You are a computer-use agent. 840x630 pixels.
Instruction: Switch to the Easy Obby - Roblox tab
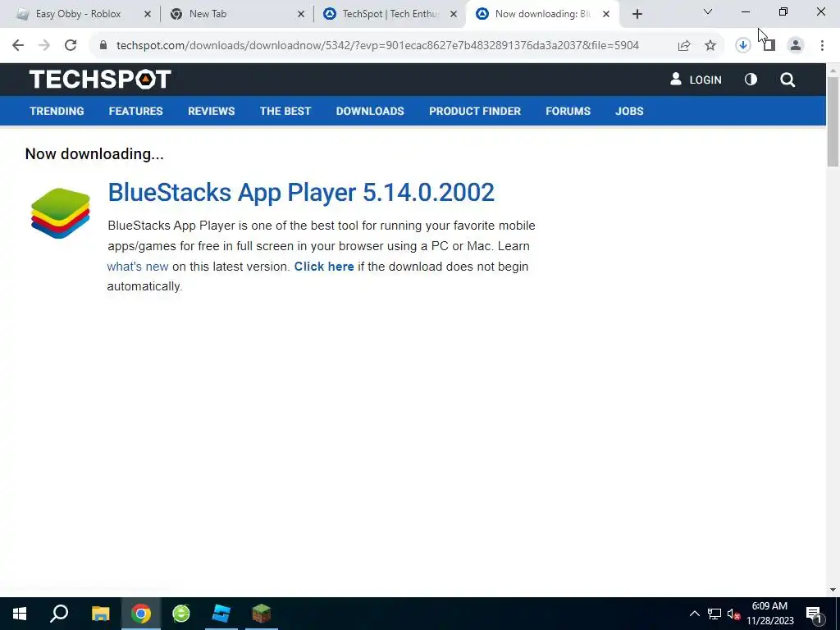tap(80, 14)
